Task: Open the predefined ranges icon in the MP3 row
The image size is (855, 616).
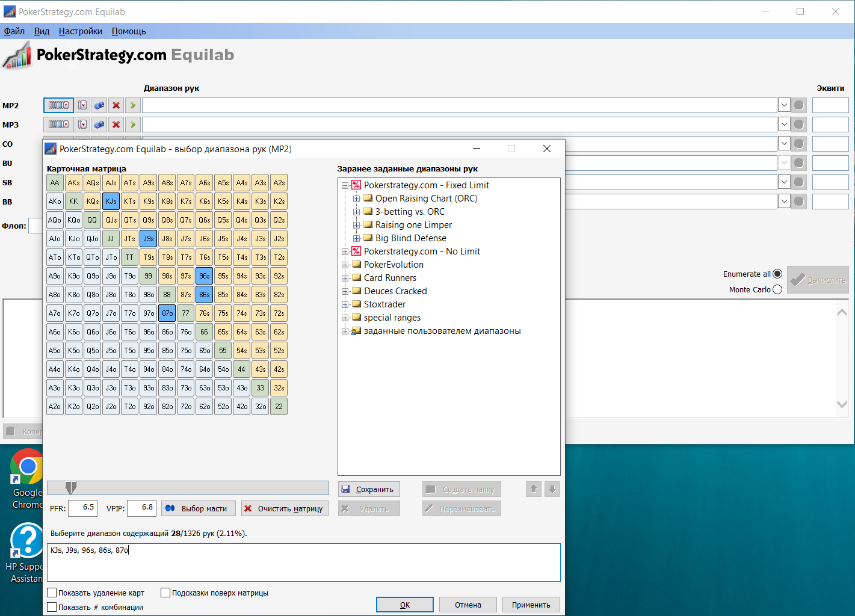Action: 82,125
